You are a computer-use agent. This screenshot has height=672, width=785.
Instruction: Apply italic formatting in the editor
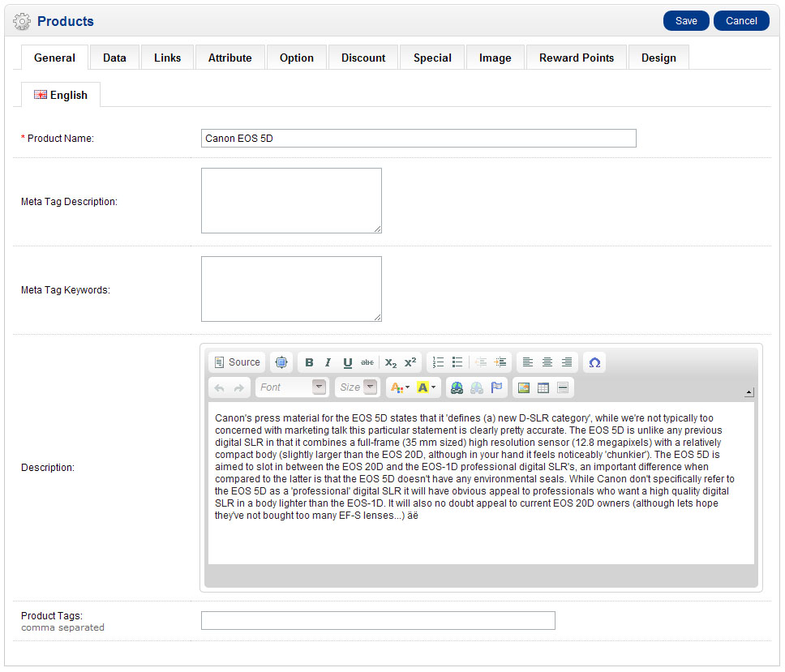tap(328, 362)
